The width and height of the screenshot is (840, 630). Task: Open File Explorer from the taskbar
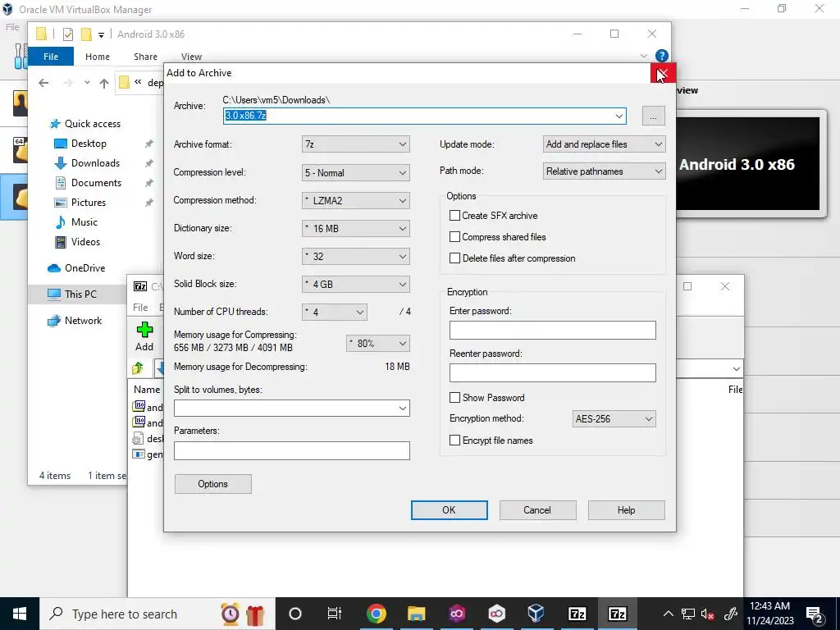point(416,614)
